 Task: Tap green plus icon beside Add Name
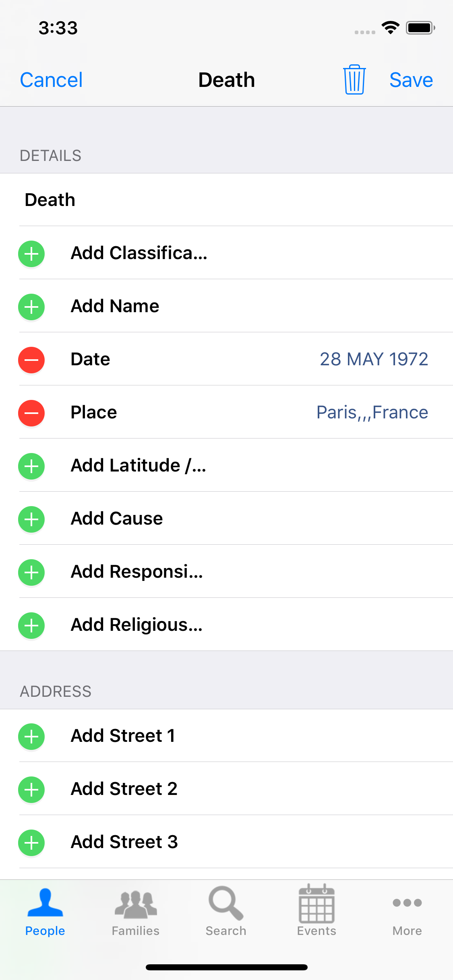tap(31, 307)
